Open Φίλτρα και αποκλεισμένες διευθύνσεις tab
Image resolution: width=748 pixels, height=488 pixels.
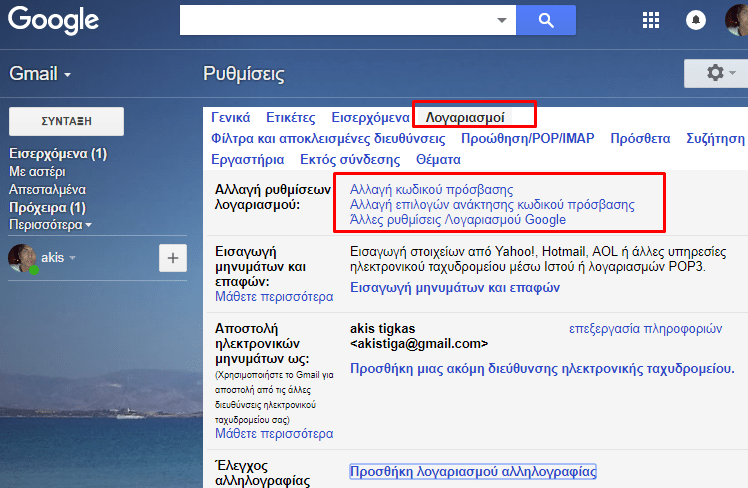tap(328, 138)
